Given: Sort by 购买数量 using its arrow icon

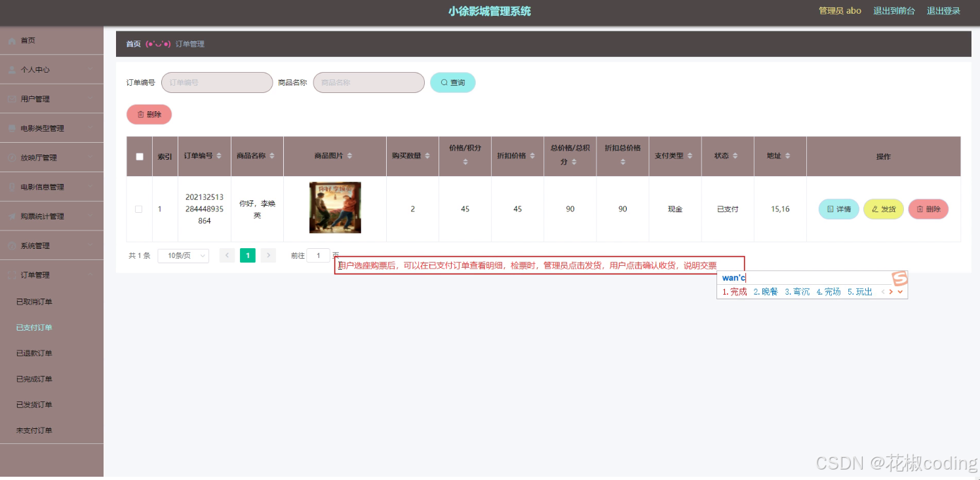Looking at the screenshot, I should [427, 156].
